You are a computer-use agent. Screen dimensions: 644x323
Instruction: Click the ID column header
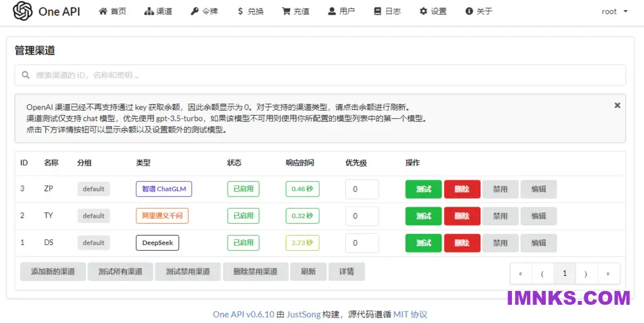point(24,163)
